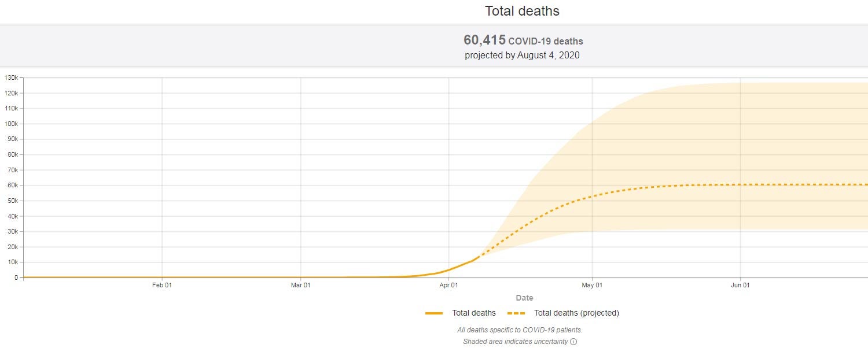Viewport: 868px width, 348px height.
Task: Click the 60k y-axis label
Action: tap(13, 186)
